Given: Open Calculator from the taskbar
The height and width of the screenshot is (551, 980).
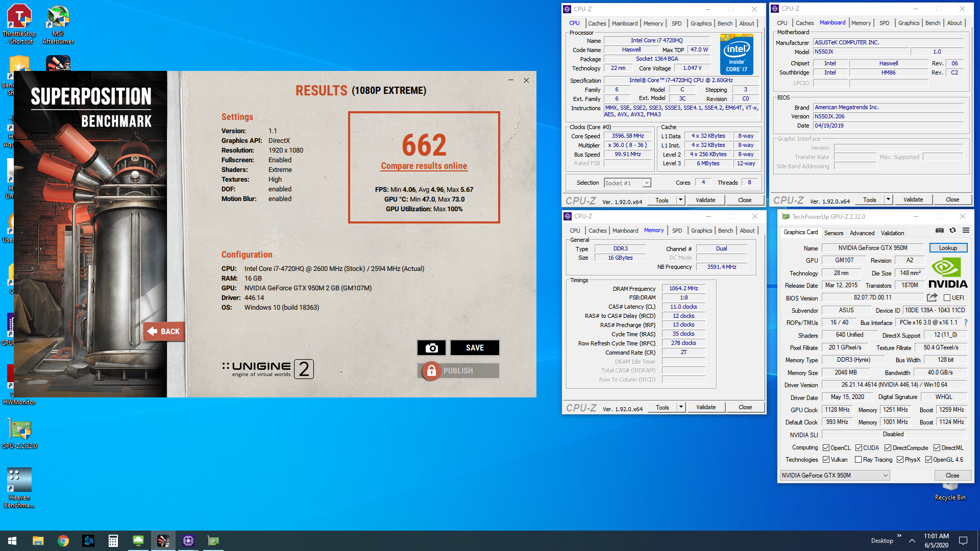Looking at the screenshot, I should [x=113, y=541].
